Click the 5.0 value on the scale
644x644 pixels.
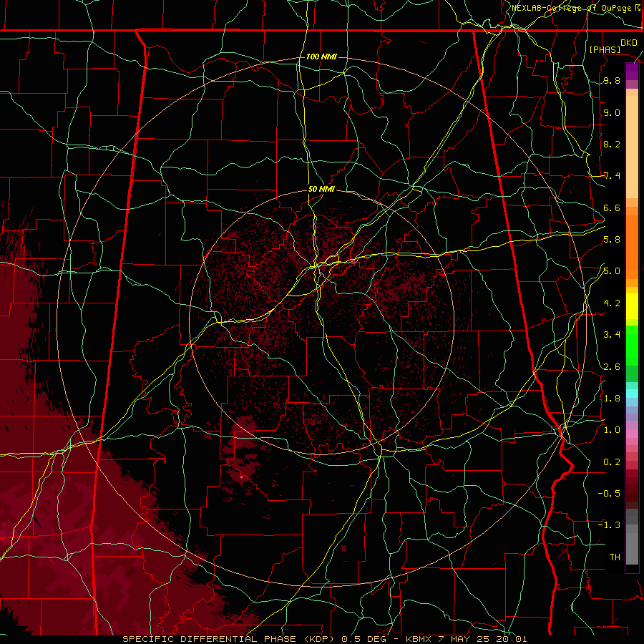612,271
